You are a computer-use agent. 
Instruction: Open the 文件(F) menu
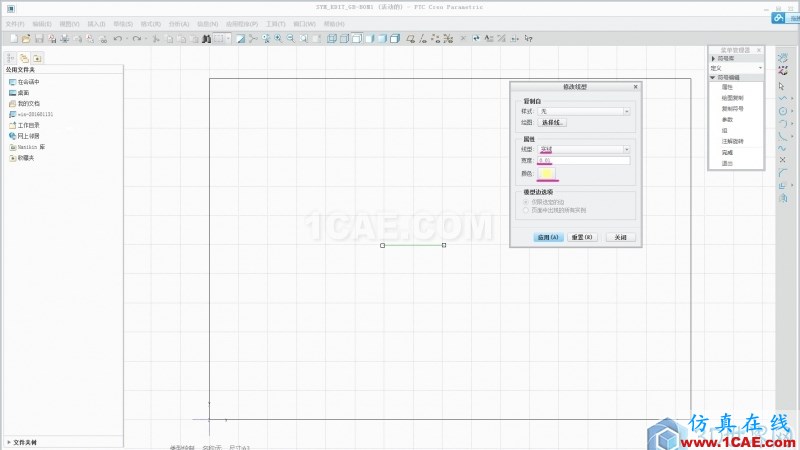coord(15,22)
